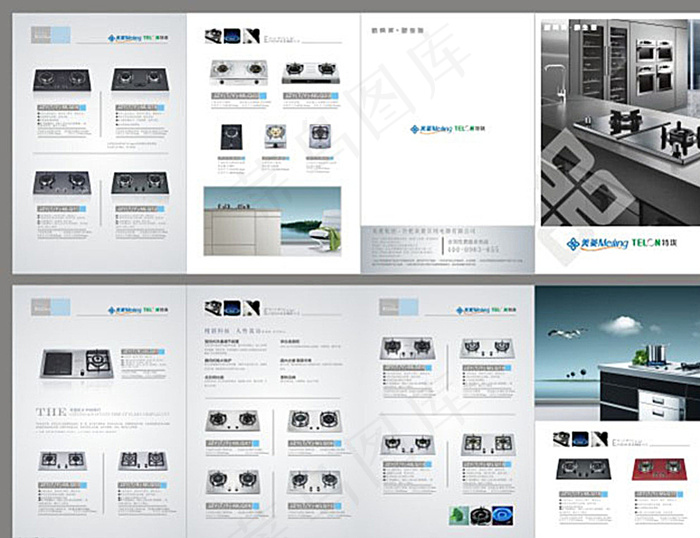The width and height of the screenshot is (700, 538).
Task: Select the black stove beside the red stove
Action: tap(582, 469)
